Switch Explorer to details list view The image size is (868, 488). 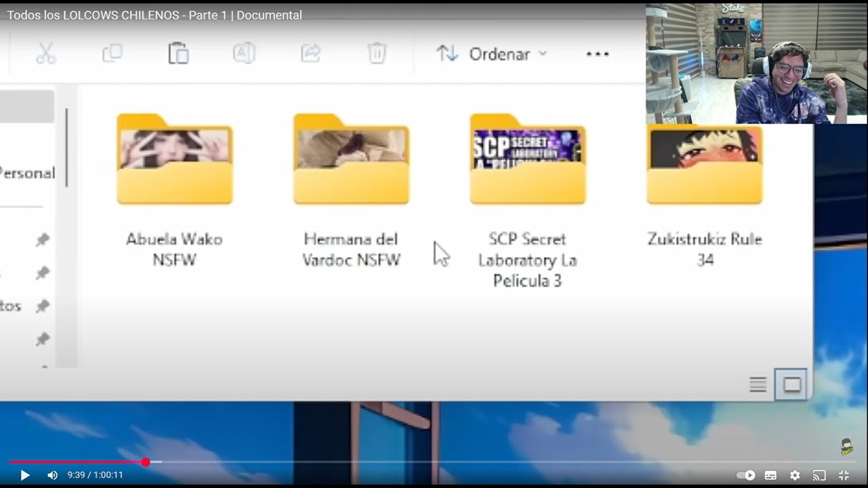point(758,385)
